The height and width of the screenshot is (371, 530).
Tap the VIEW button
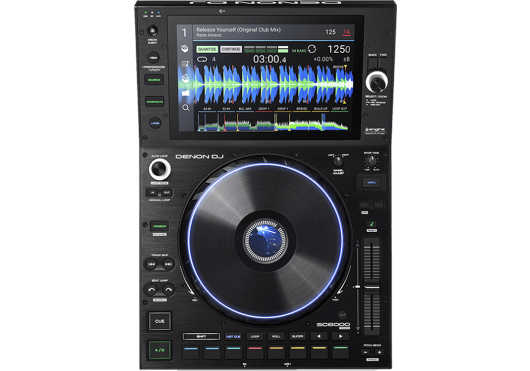pos(153,57)
